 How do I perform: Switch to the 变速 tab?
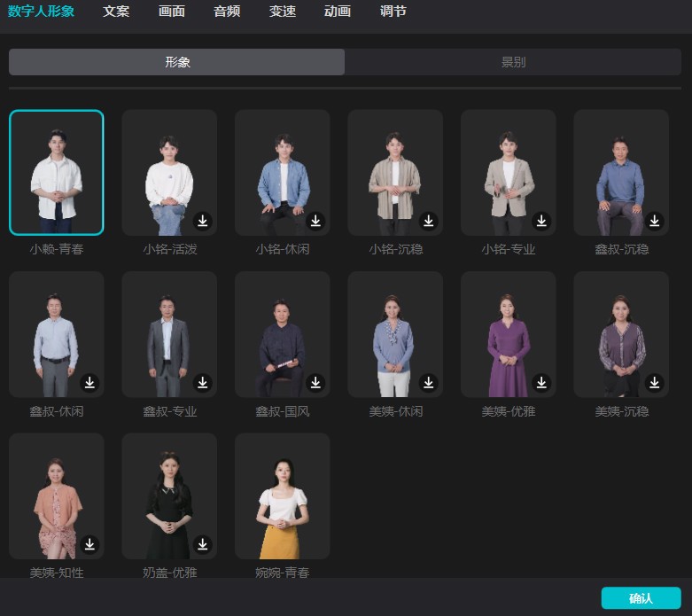click(283, 11)
